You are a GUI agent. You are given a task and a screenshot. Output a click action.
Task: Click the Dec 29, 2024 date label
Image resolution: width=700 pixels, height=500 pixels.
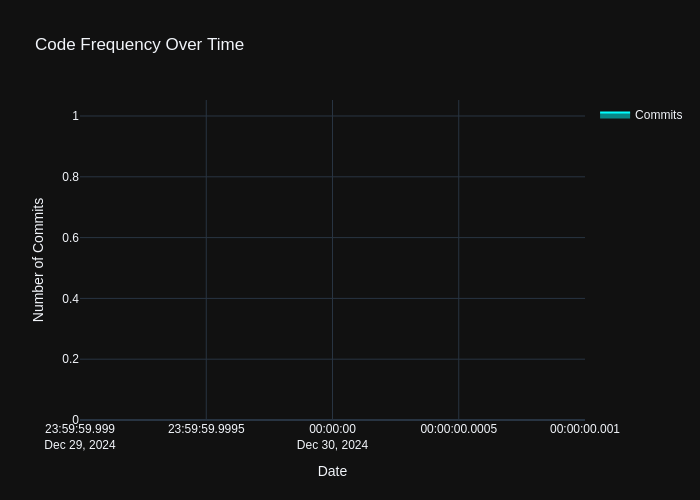[x=80, y=445]
